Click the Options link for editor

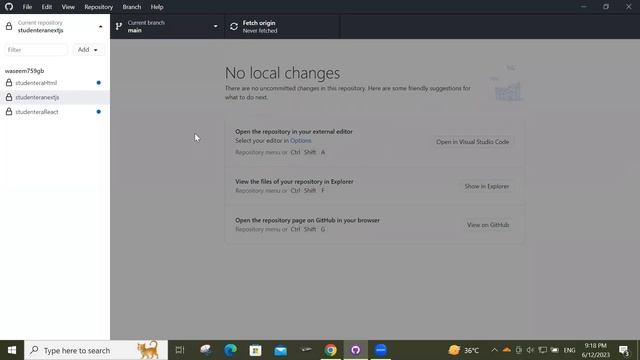pos(300,140)
